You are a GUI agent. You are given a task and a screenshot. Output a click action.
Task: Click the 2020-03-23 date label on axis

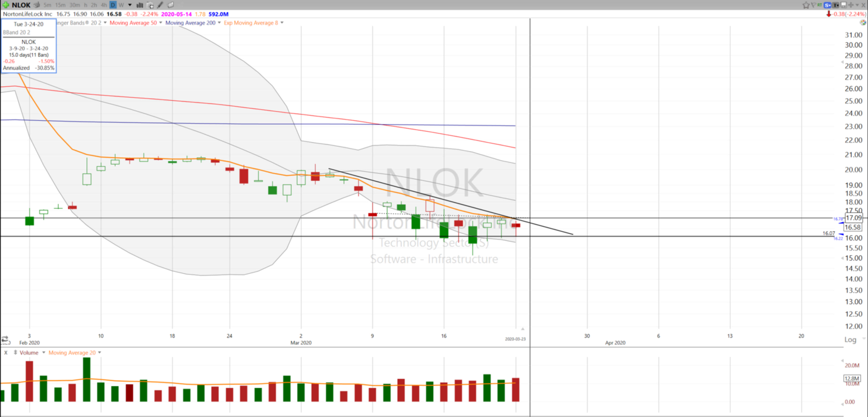516,339
